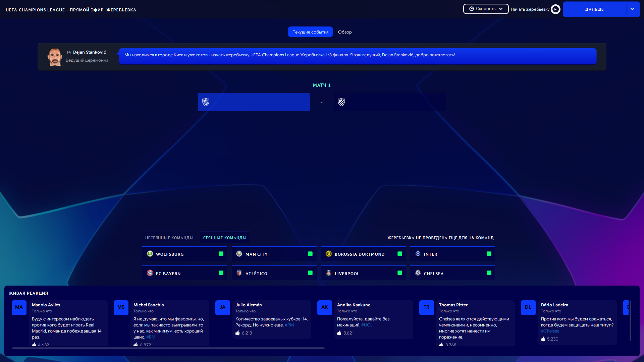Click the JA avatar of Julio Alemán
644x362 pixels.
pos(223,307)
